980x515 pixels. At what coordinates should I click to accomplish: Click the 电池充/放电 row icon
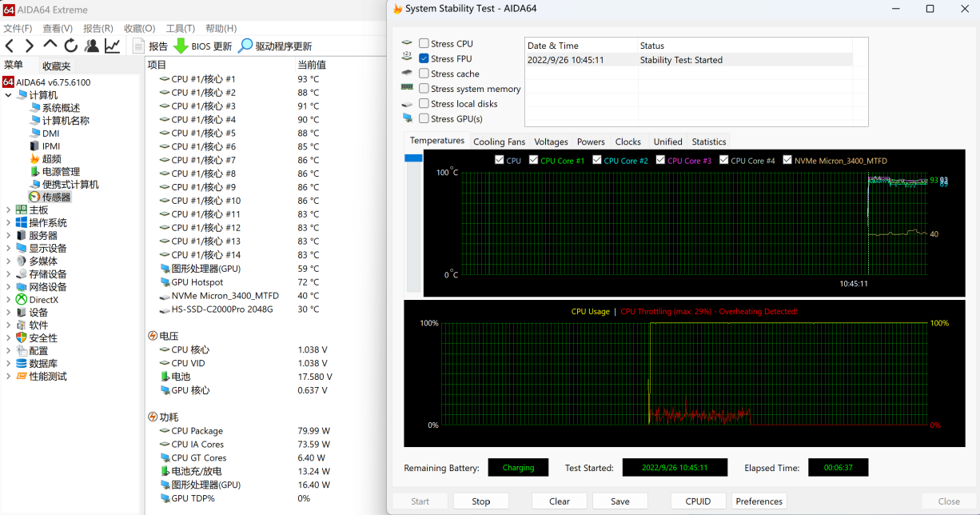click(165, 471)
